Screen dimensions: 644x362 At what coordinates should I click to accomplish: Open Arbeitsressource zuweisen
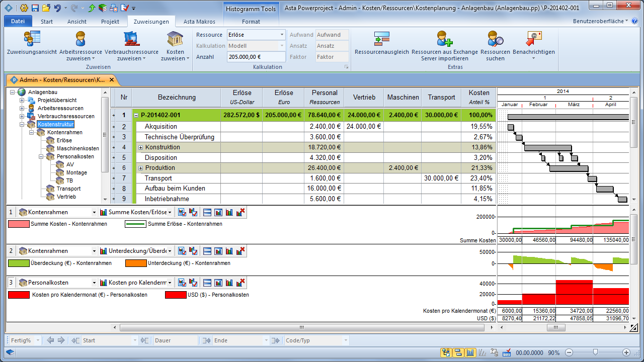pos(80,46)
